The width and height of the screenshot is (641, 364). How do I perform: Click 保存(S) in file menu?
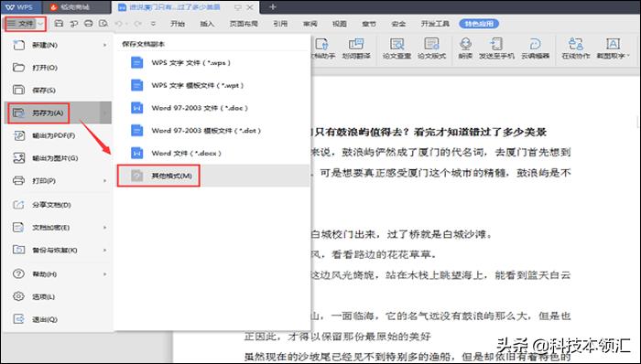point(57,91)
